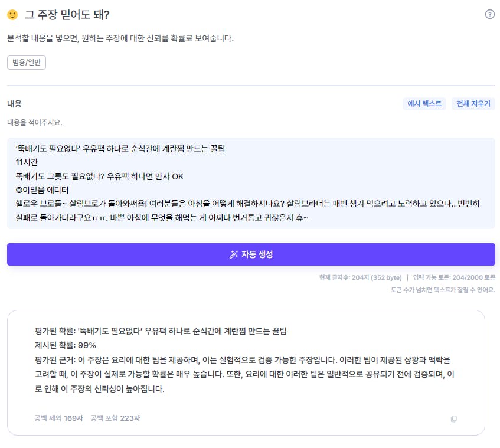Click the 내용을 적어주시요 hint text
500x448 pixels.
(x=35, y=122)
